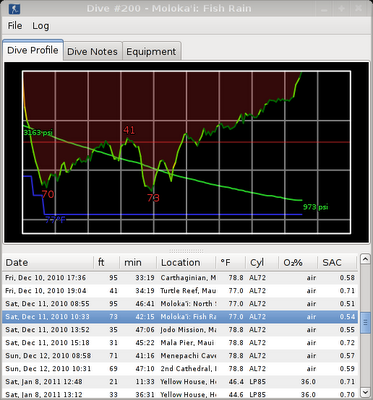Select the Menepachi Cave dive row
The height and width of the screenshot is (400, 373).
[180, 356]
